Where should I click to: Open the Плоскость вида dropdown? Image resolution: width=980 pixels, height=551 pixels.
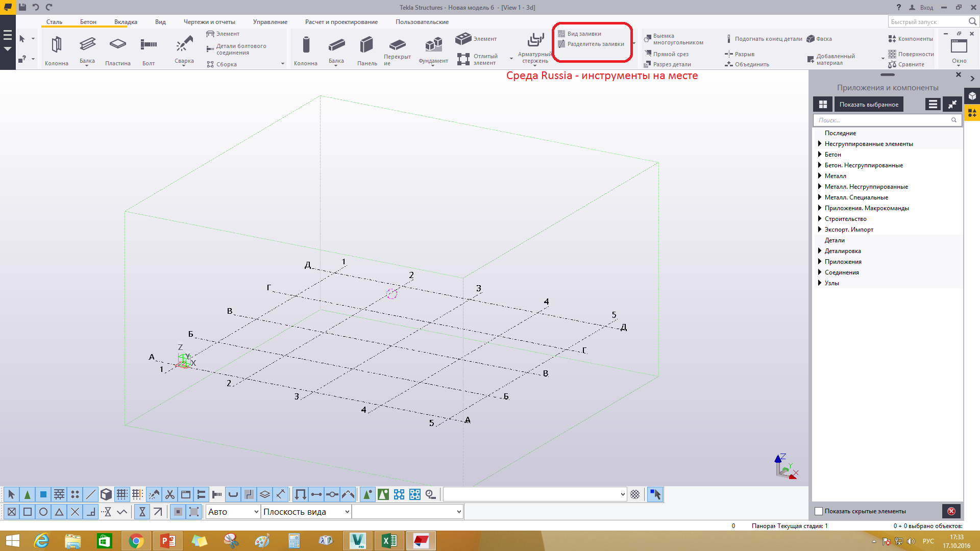pyautogui.click(x=306, y=512)
